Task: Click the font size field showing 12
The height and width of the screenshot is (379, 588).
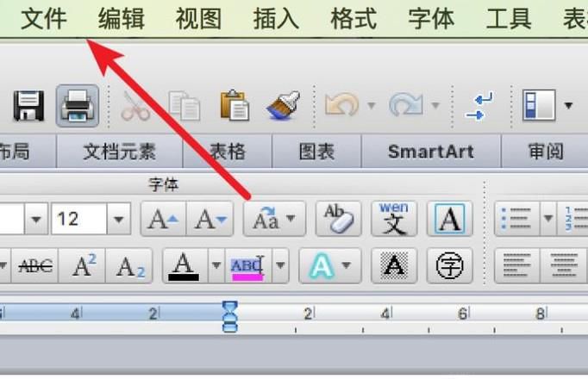Action: (79, 219)
